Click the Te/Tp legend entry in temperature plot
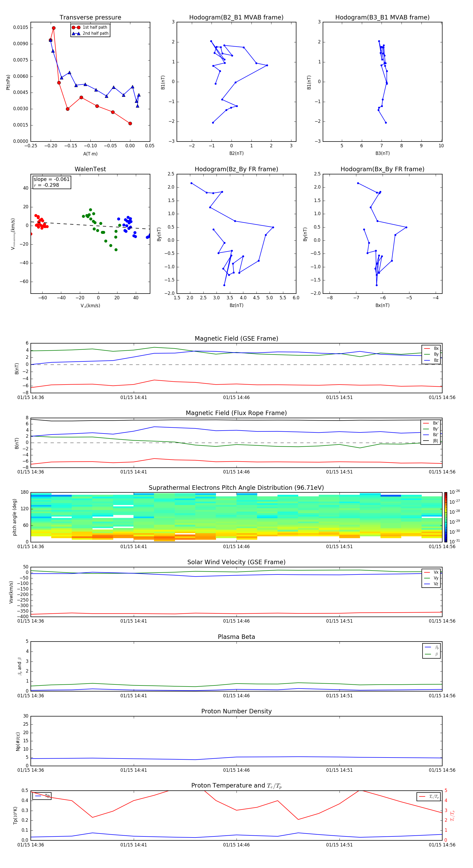473x868 pixels. click(x=429, y=796)
